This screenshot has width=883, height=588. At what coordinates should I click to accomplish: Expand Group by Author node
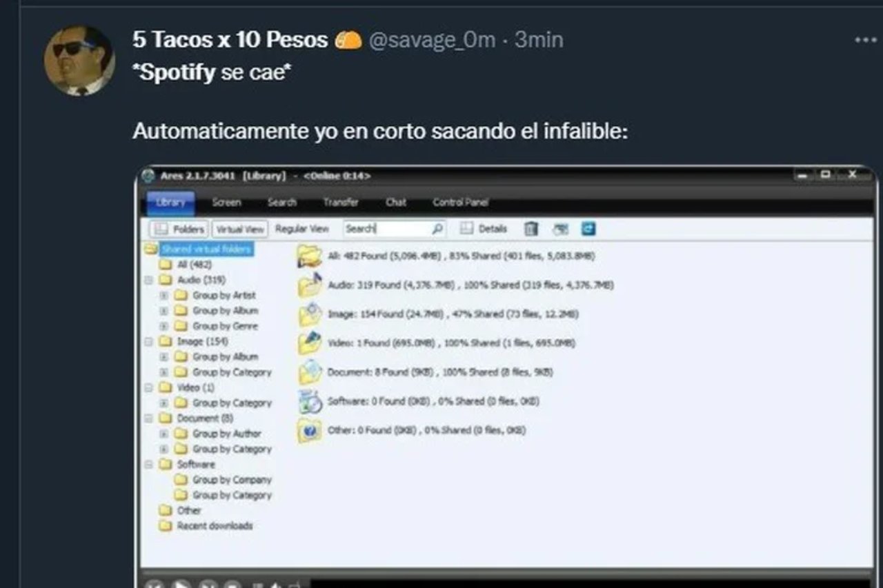point(163,434)
